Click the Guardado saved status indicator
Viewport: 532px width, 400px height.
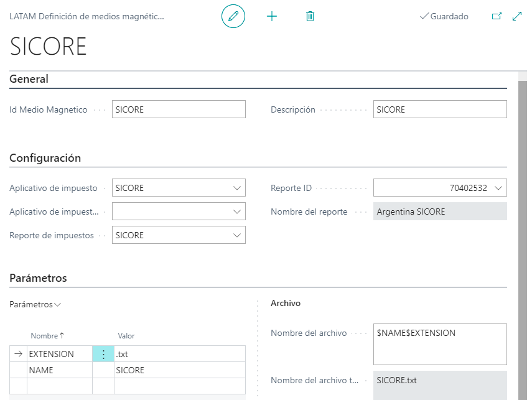pyautogui.click(x=444, y=16)
